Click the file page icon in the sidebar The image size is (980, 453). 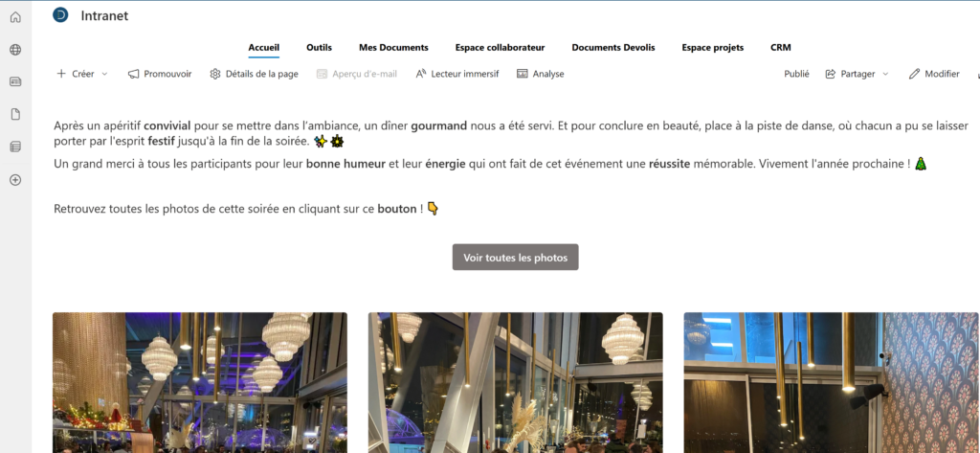(15, 114)
